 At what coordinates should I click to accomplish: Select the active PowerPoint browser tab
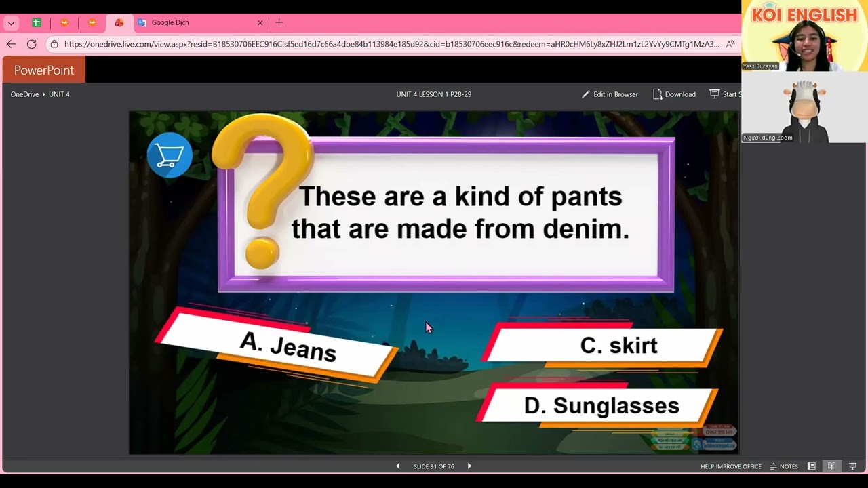[x=119, y=22]
